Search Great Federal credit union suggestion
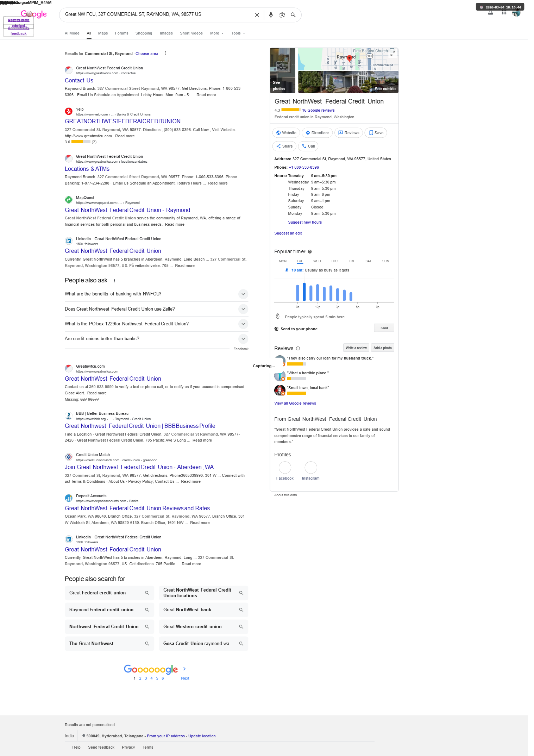This screenshot has height=756, width=534. click(109, 593)
